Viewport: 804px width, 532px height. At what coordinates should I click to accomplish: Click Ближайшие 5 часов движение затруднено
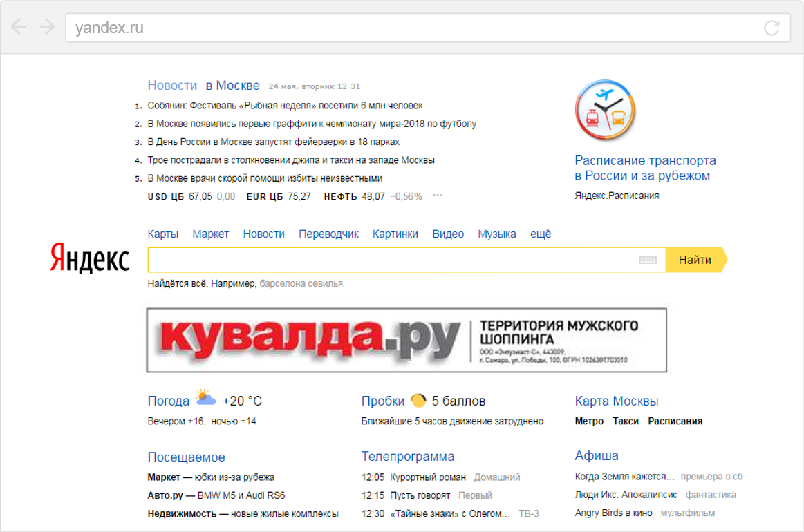click(x=452, y=421)
